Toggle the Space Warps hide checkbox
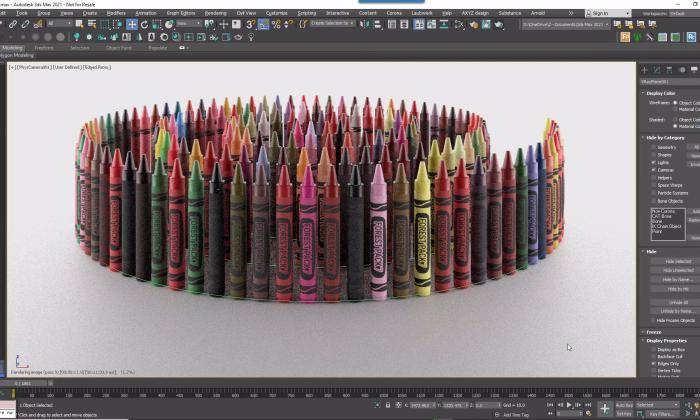This screenshot has height=420, width=700. [654, 185]
